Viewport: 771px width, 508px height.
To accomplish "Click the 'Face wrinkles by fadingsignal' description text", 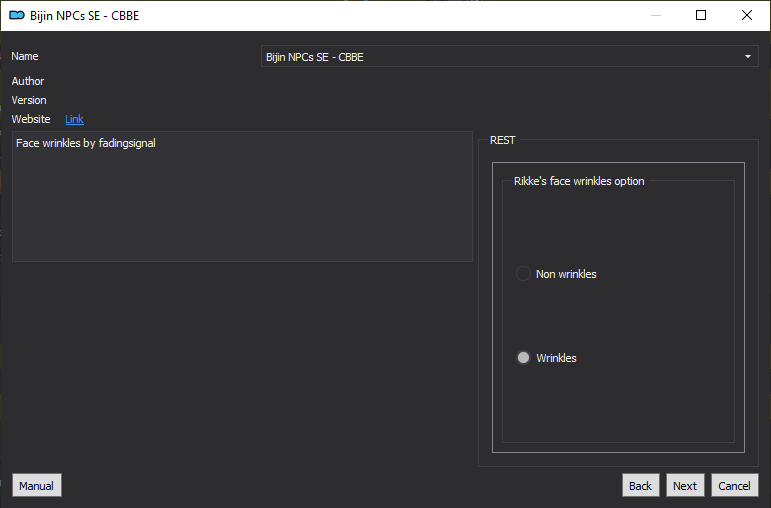I will pos(86,143).
